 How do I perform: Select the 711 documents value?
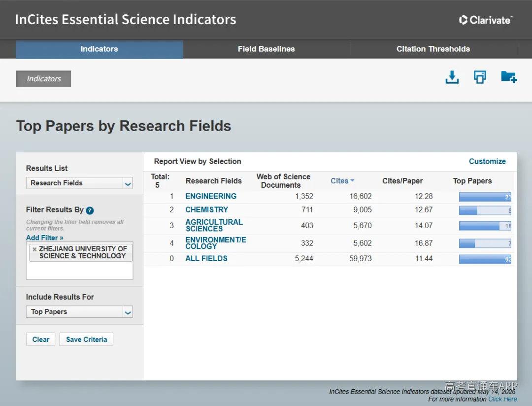click(x=307, y=210)
